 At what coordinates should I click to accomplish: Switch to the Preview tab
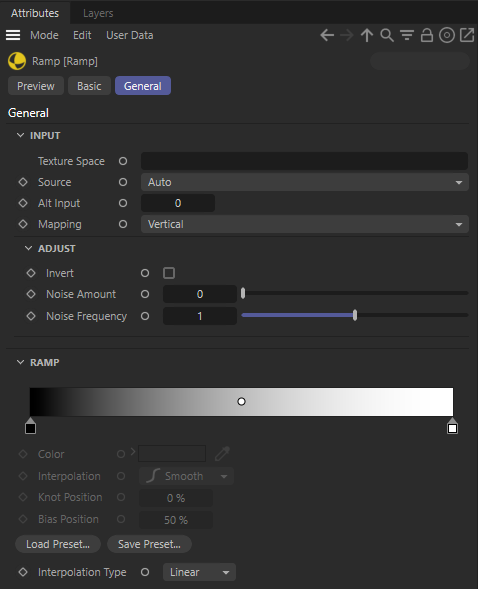36,86
